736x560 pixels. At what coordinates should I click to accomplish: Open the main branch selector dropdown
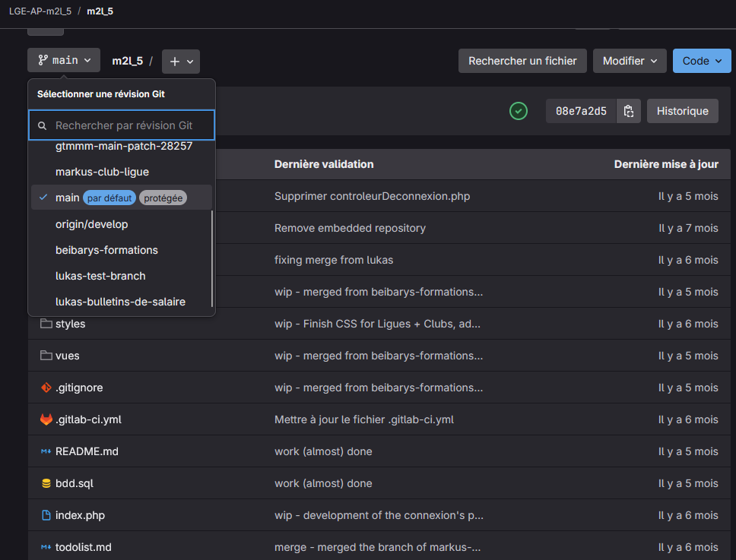coord(64,60)
